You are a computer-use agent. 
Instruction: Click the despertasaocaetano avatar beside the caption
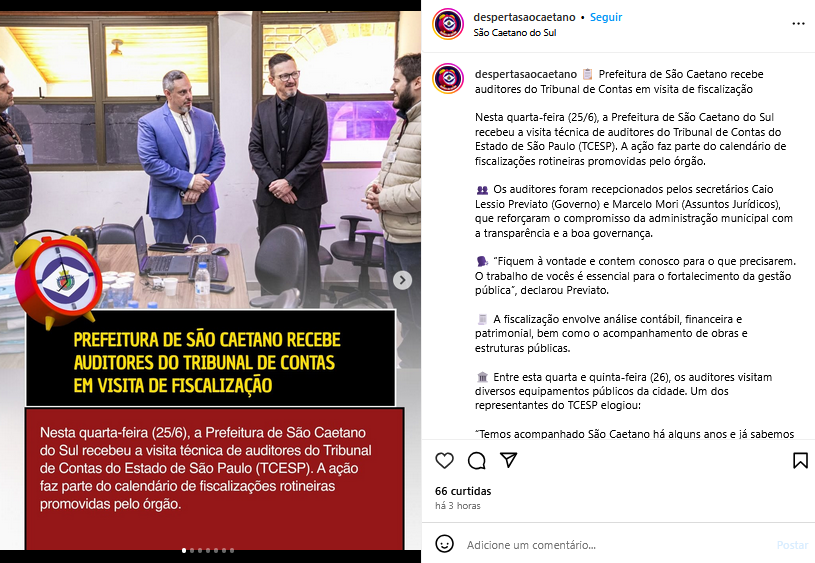[x=448, y=78]
